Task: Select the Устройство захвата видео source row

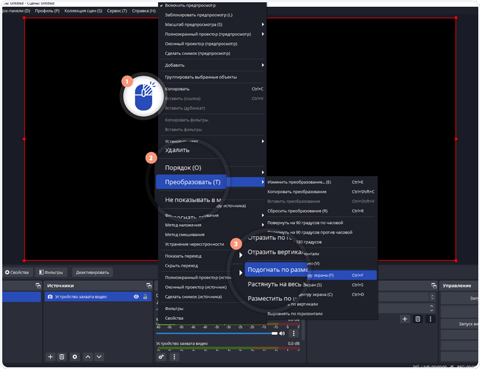Action: click(98, 297)
